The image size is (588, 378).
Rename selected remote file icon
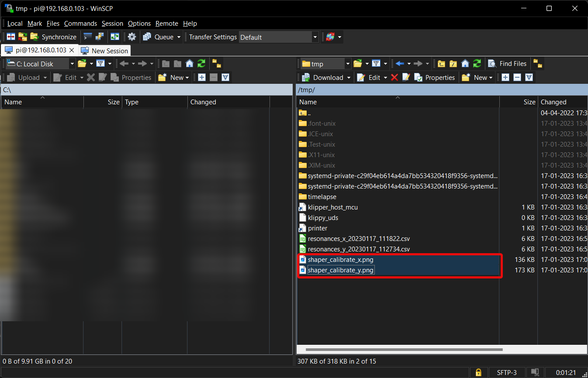point(406,77)
